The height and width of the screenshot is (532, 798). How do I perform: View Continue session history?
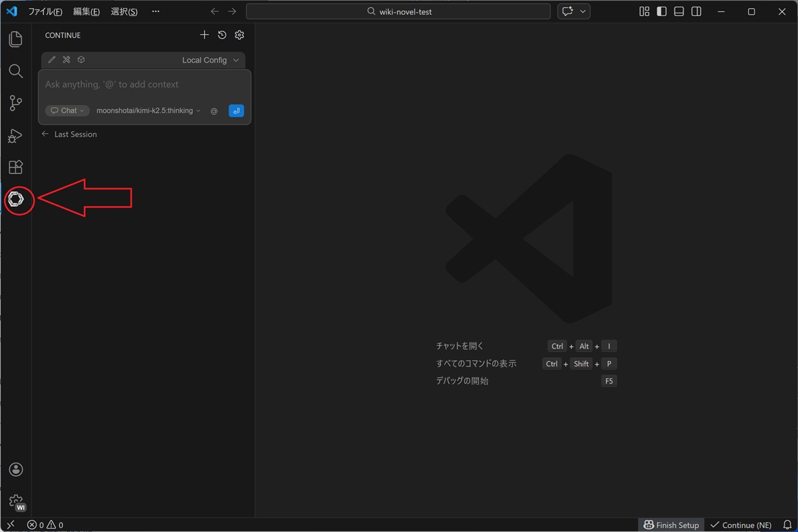(x=222, y=35)
